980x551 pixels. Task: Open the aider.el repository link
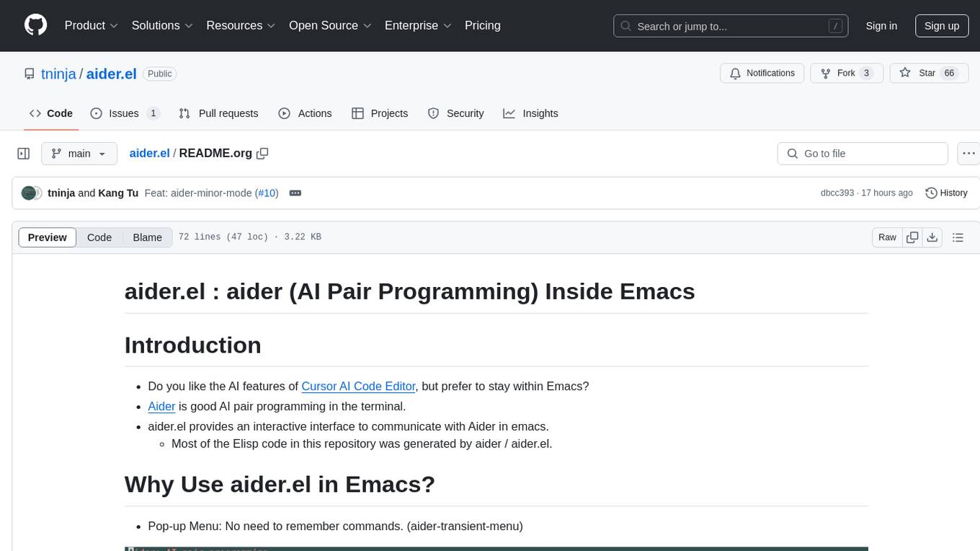click(111, 74)
